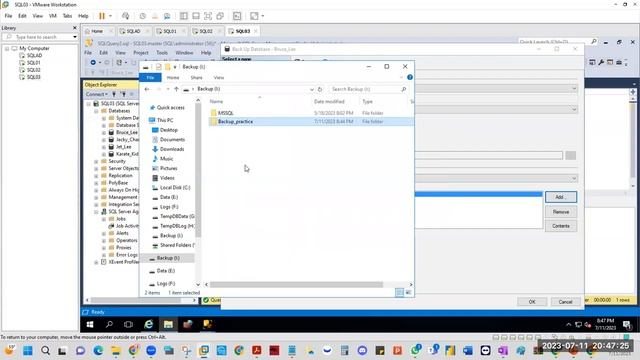Click the VMware full screen mode icon

208,16
